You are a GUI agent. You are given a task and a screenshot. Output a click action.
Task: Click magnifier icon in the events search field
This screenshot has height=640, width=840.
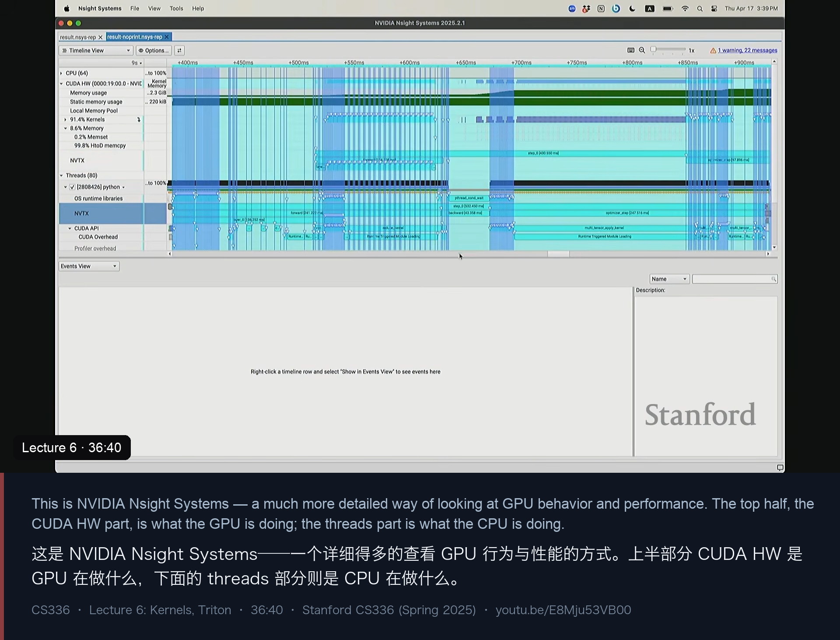[x=773, y=279]
